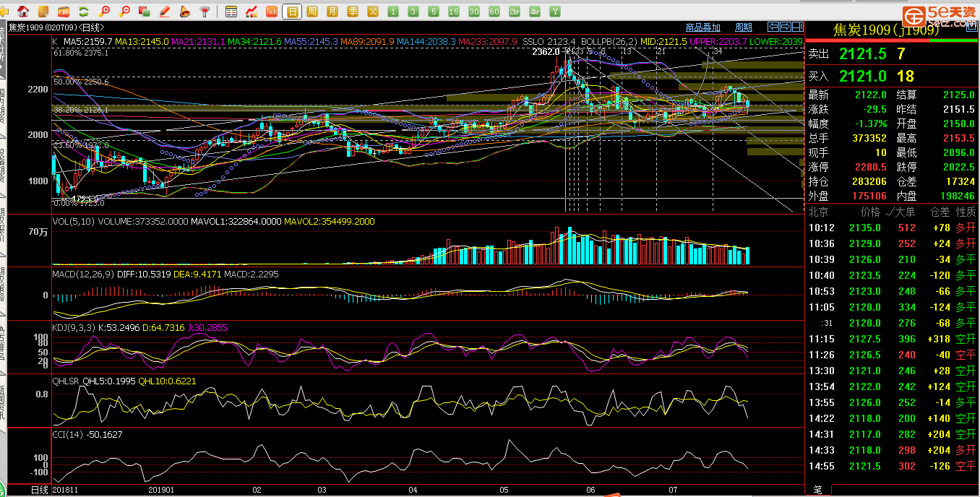Open the home page icon
This screenshot has width=980, height=497.
[x=24, y=12]
